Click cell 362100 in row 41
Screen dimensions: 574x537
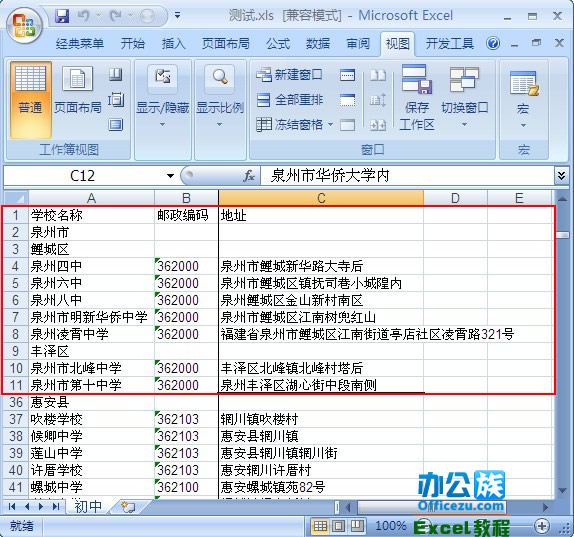(186, 487)
